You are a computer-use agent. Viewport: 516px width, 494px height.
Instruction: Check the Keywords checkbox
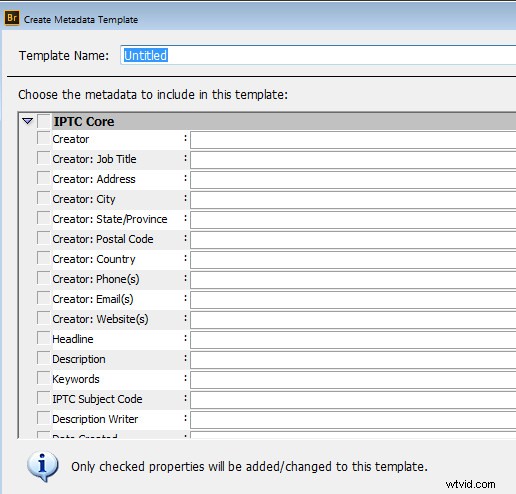(x=44, y=378)
